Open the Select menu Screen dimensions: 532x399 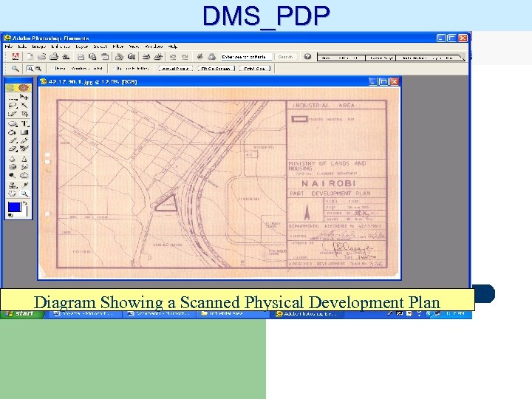pos(100,47)
